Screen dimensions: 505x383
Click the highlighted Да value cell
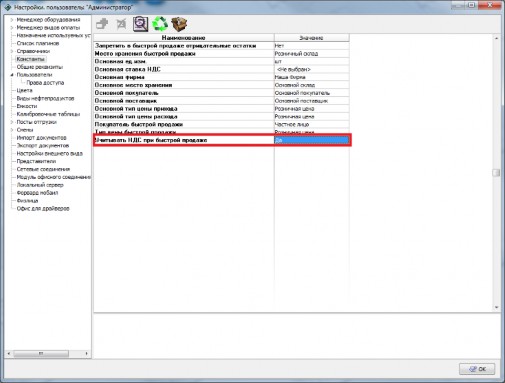coord(312,140)
